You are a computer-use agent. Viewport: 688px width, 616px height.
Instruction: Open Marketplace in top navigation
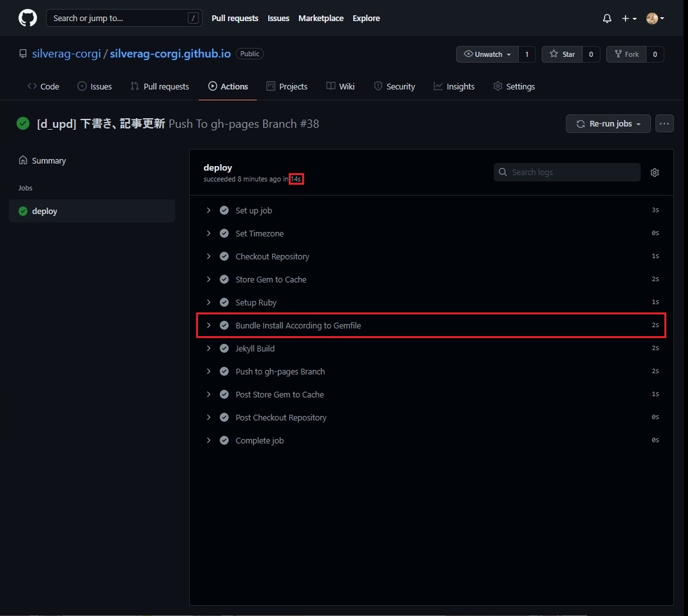tap(321, 18)
